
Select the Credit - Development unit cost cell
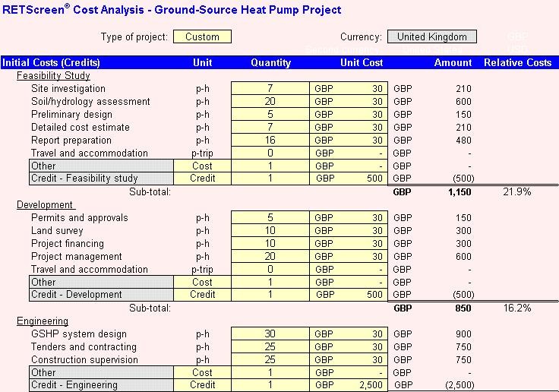tap(348, 295)
